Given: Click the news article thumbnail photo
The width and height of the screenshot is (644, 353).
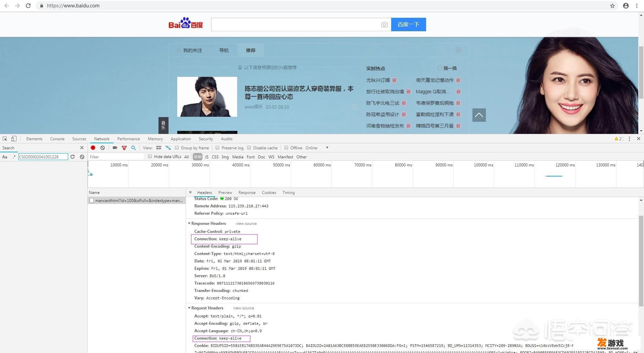Looking at the screenshot, I should [x=207, y=97].
